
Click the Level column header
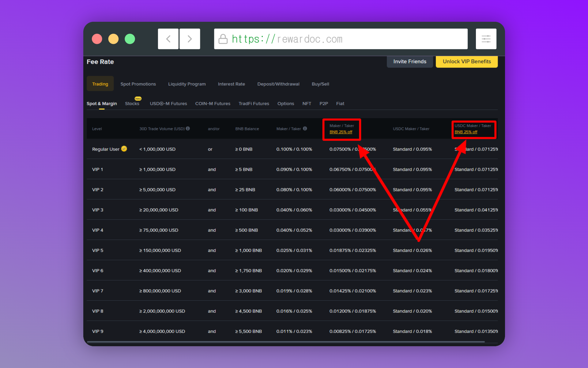pos(97,129)
